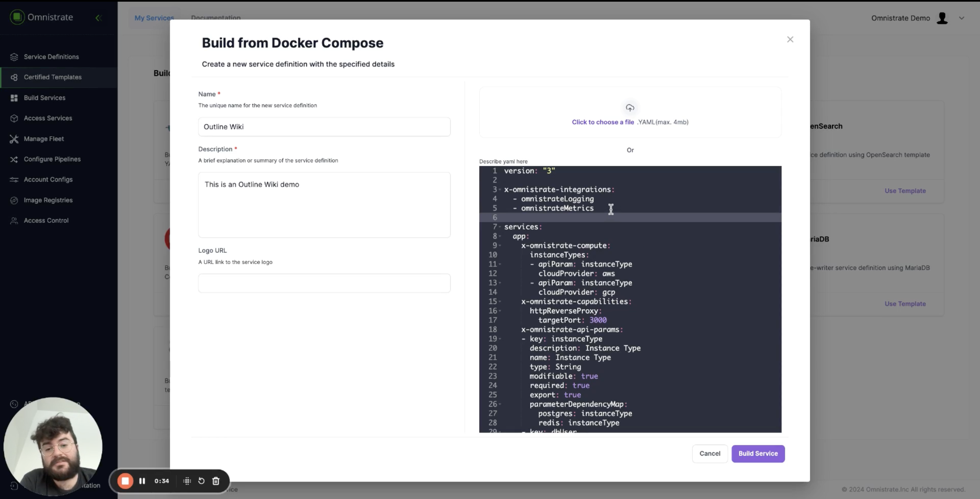The height and width of the screenshot is (499, 980).
Task: Open Image Registries page
Action: pos(48,200)
